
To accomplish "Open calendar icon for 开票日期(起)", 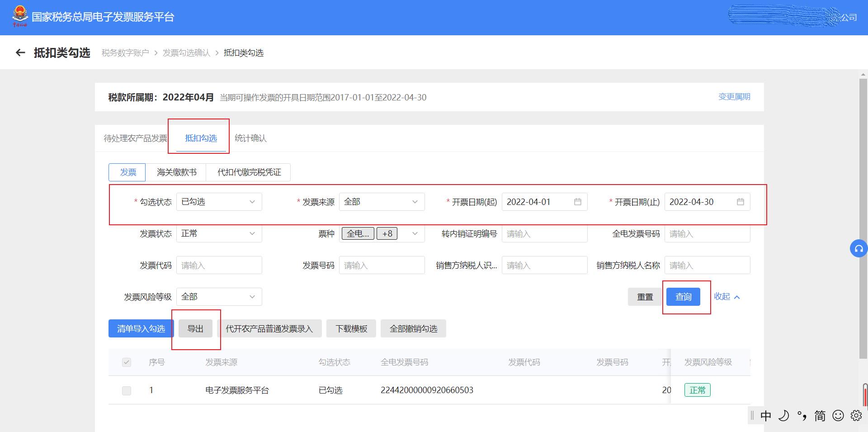I will click(x=578, y=202).
